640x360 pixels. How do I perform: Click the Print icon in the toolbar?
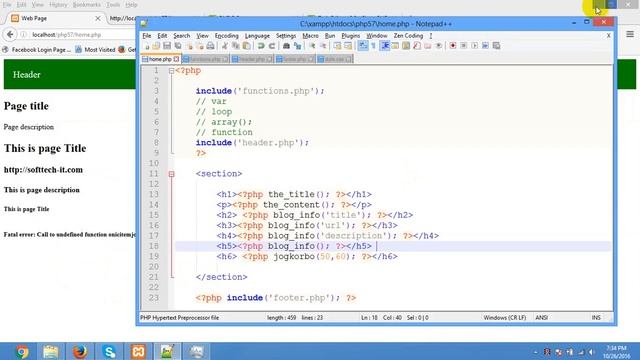click(210, 46)
